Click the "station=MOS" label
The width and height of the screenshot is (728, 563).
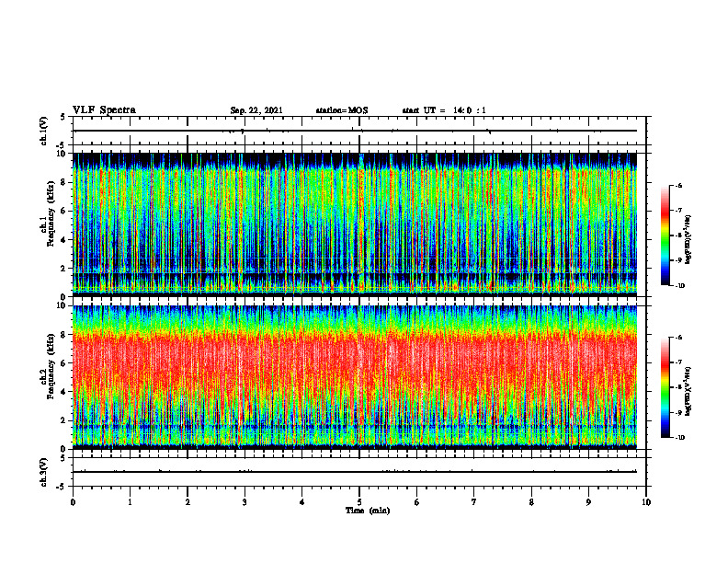tap(342, 110)
